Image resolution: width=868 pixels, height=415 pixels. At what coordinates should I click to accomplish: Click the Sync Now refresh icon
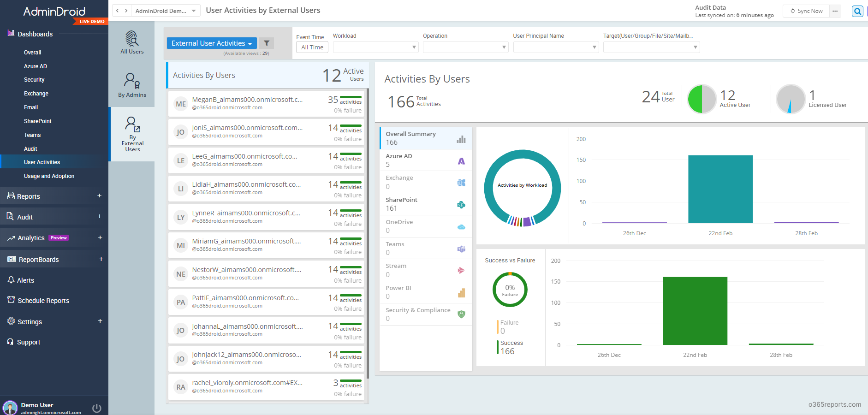(793, 11)
